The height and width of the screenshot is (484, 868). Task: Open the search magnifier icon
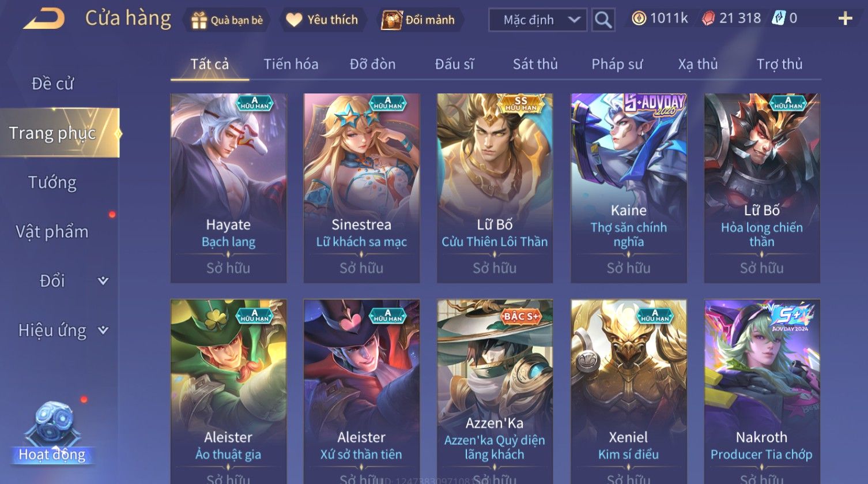pyautogui.click(x=603, y=20)
